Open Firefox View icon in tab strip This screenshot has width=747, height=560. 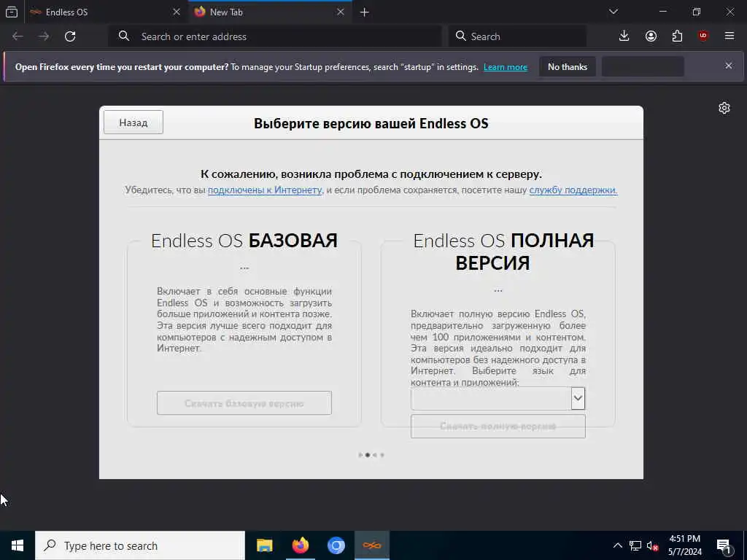coord(12,12)
